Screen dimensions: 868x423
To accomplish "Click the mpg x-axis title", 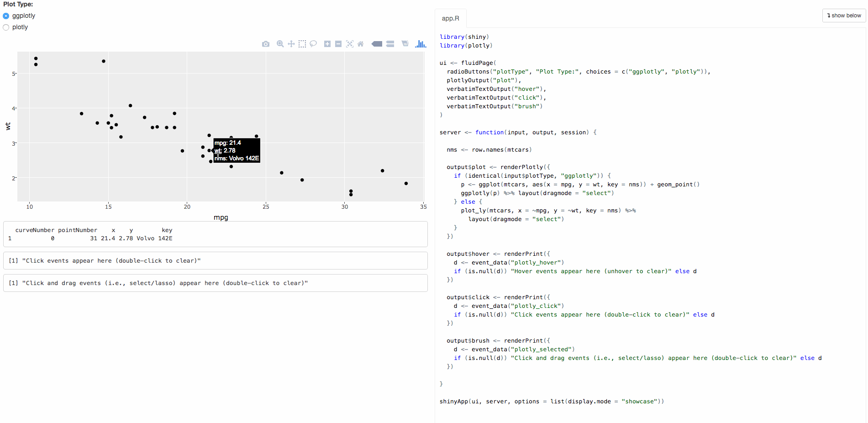I will coord(221,217).
